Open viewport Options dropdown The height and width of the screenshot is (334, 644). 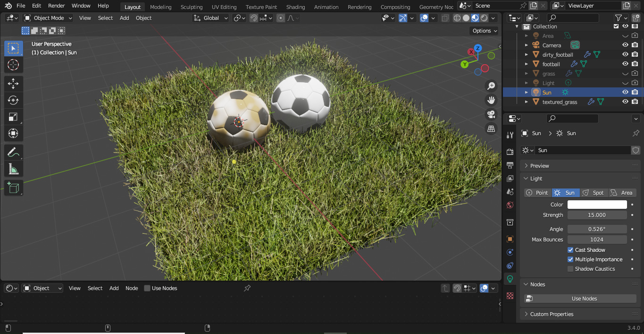(484, 31)
